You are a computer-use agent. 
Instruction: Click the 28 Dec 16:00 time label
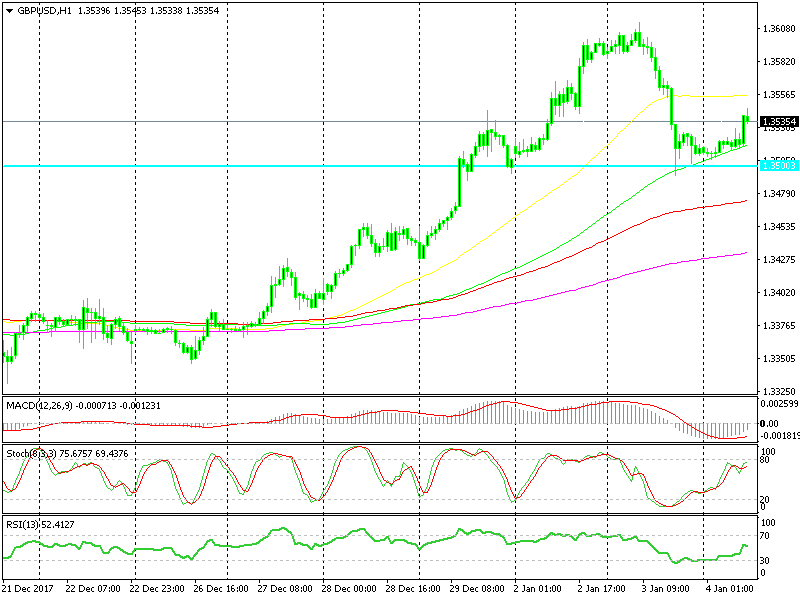[x=413, y=589]
